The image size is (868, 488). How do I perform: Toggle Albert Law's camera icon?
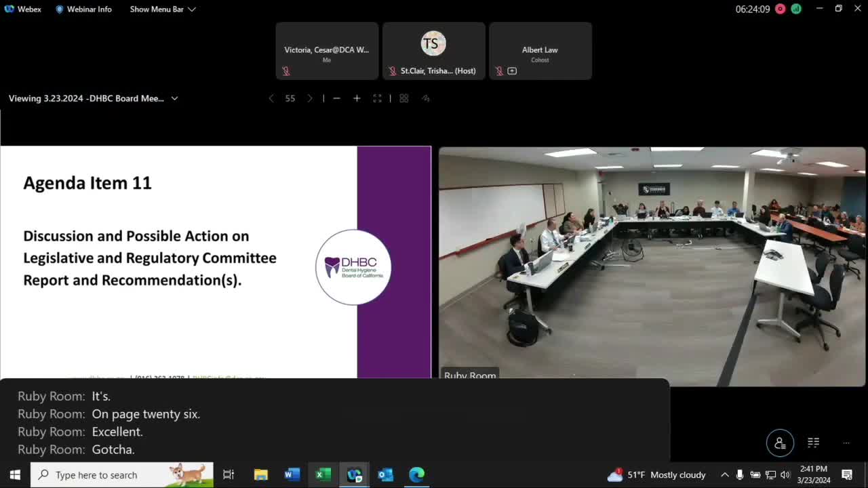tap(512, 70)
